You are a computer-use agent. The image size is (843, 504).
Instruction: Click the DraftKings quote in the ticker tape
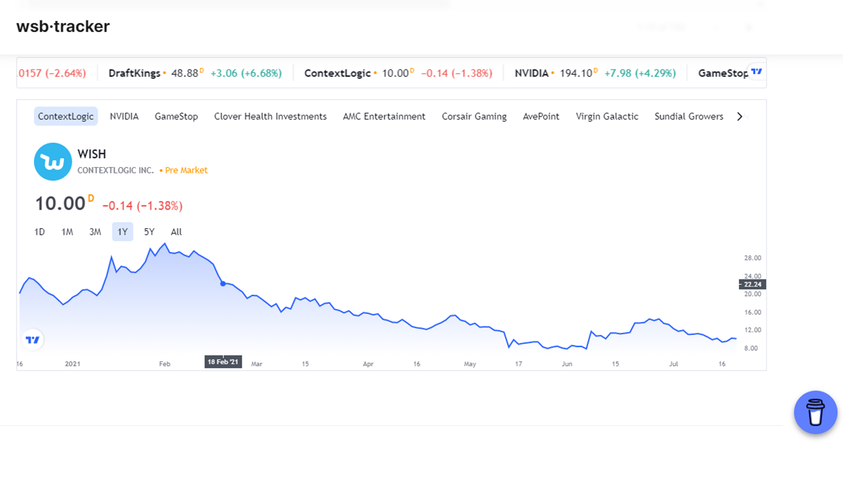[x=194, y=73]
